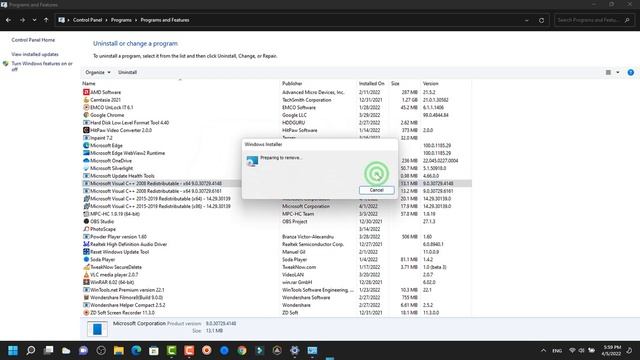Select the Inpaint 7.2 entry
The image size is (640, 360).
(x=101, y=138)
